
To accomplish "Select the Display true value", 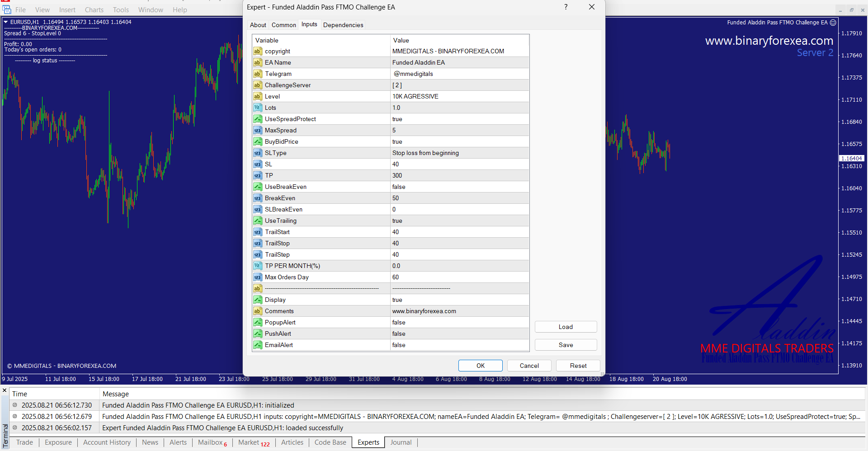I will tap(460, 300).
